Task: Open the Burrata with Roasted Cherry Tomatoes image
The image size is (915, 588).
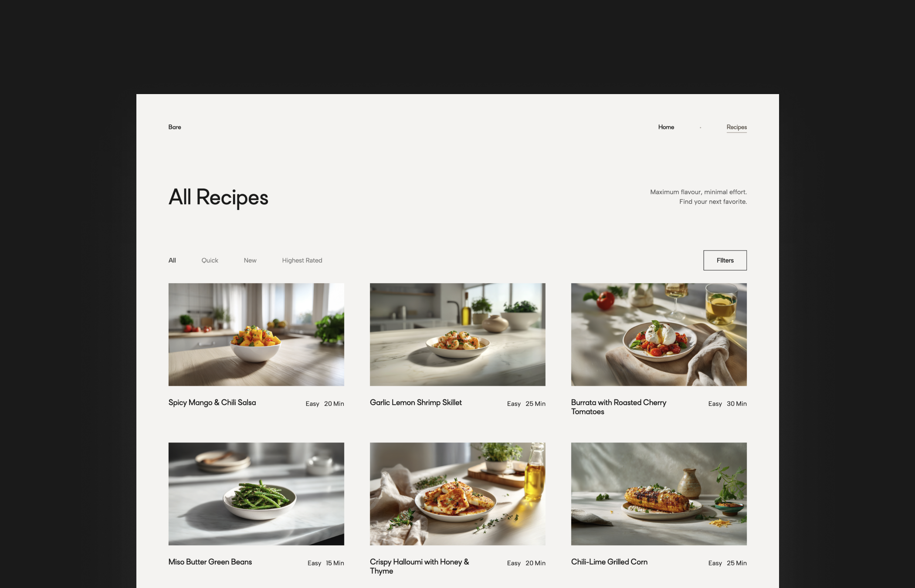Action: point(659,335)
